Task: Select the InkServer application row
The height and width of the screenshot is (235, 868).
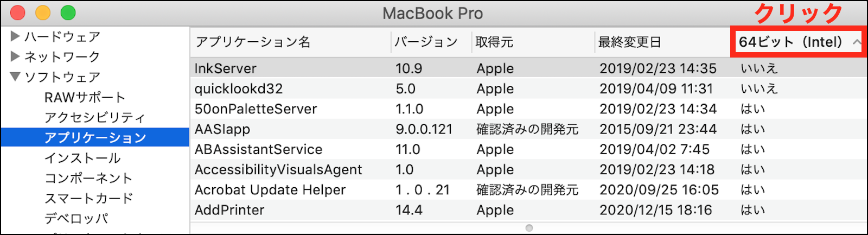Action: coord(226,68)
